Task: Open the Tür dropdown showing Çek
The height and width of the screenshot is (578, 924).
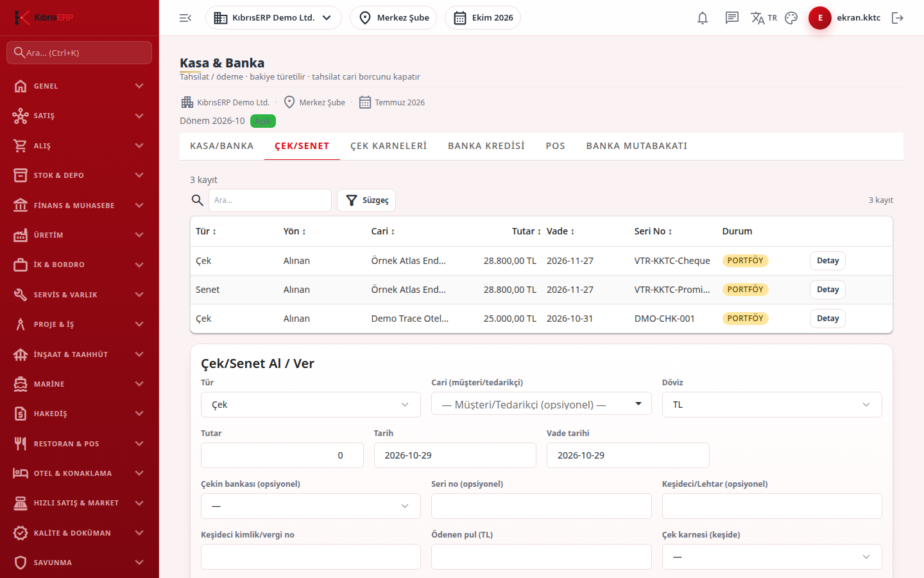Action: pos(311,405)
